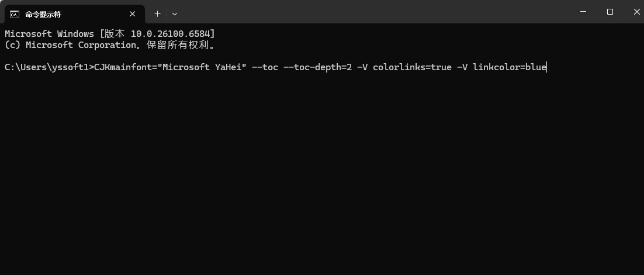Screen dimensions: 644x275
Task: Click the C:\Users\yssoft1> prompt path
Action: pos(49,67)
